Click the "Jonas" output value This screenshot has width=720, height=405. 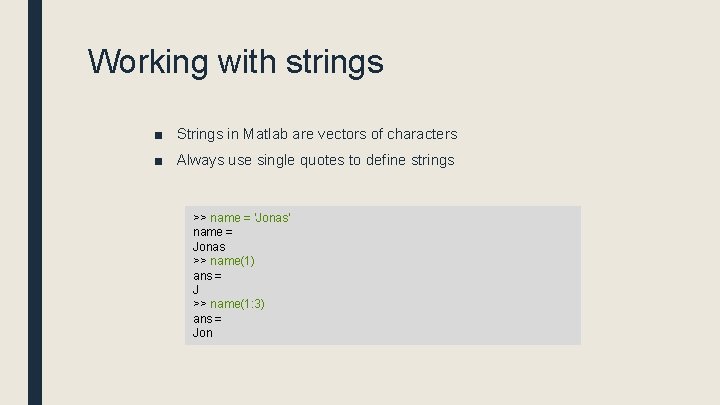[209, 246]
